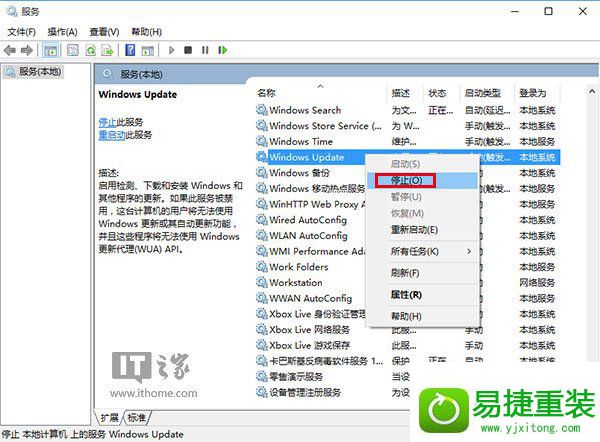The image size is (600, 442).
Task: Click the Restart service toolbar icon
Action: (222, 50)
